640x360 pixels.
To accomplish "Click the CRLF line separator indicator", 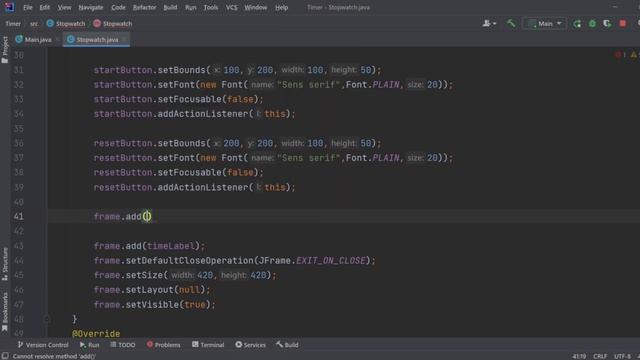I will 600,356.
